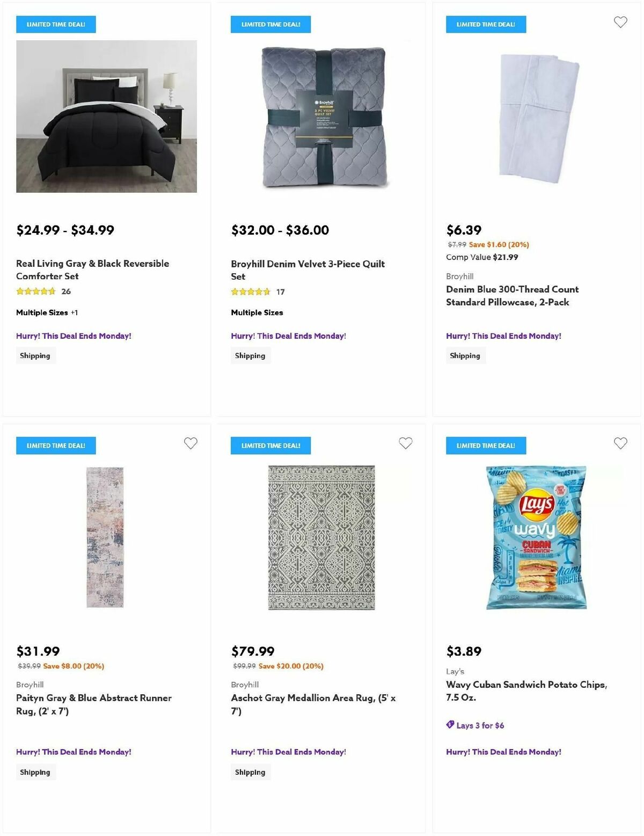Open Multiple Sizes for the Velvet Quilt Set
Screen dimensions: 644x836
[x=257, y=312]
